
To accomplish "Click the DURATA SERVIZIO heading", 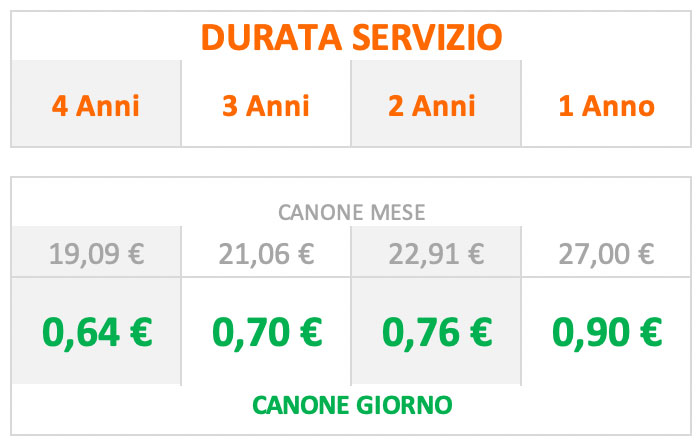I will click(352, 37).
